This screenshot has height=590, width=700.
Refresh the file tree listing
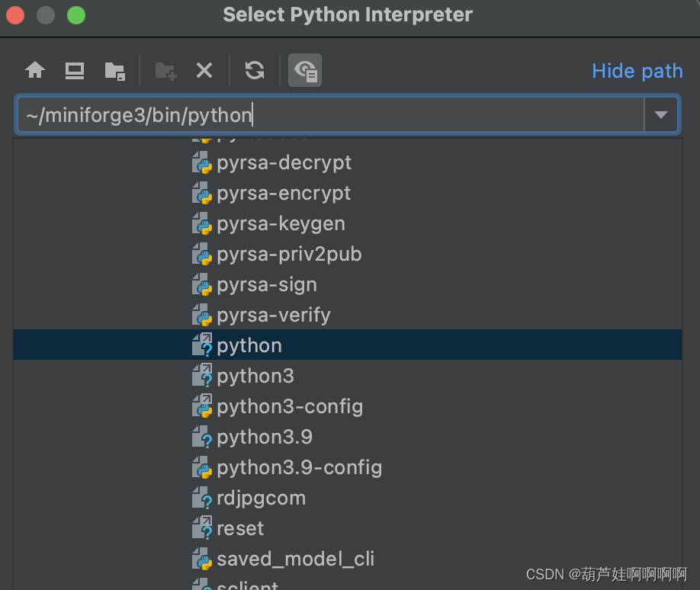click(255, 71)
